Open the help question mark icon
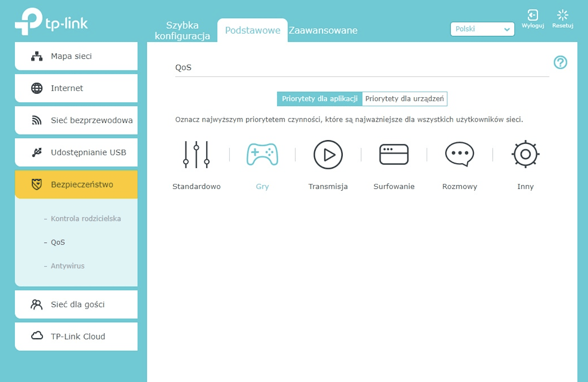Image resolution: width=588 pixels, height=382 pixels. 561,63
